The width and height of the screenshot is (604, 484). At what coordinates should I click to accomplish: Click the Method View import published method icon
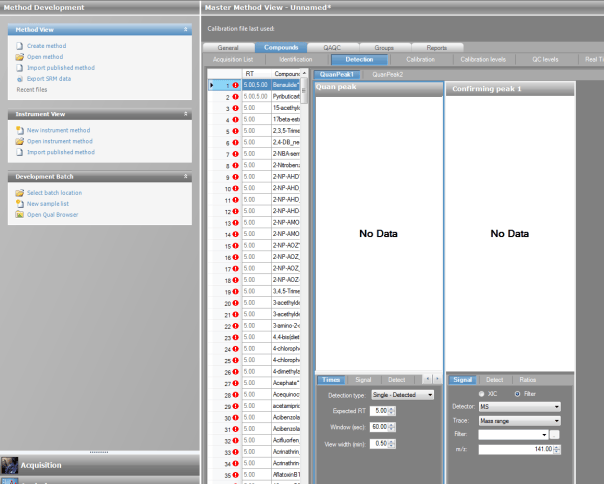click(19, 68)
